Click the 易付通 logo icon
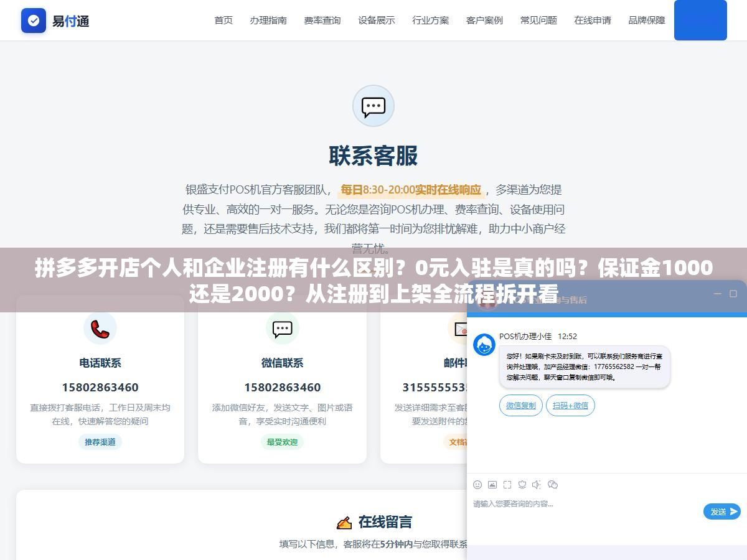Image resolution: width=747 pixels, height=560 pixels. pos(34,21)
